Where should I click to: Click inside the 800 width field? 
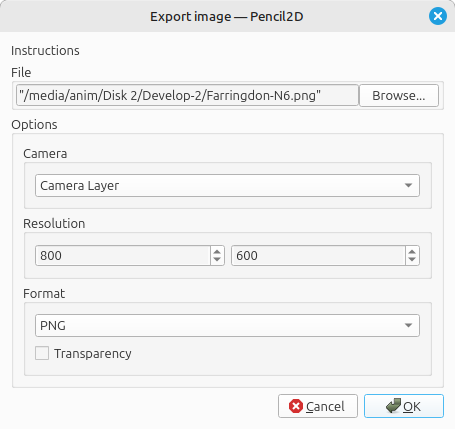click(123, 256)
